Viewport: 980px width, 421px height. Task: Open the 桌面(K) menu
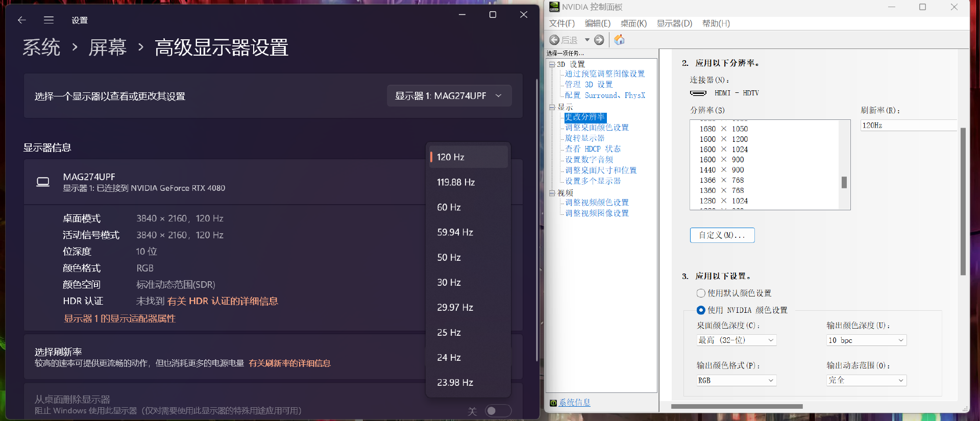click(x=633, y=23)
